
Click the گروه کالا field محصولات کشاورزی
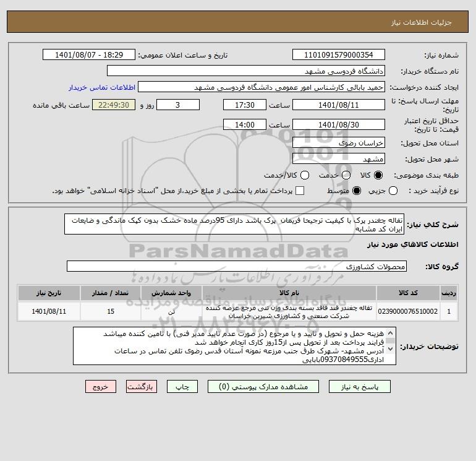point(237,267)
